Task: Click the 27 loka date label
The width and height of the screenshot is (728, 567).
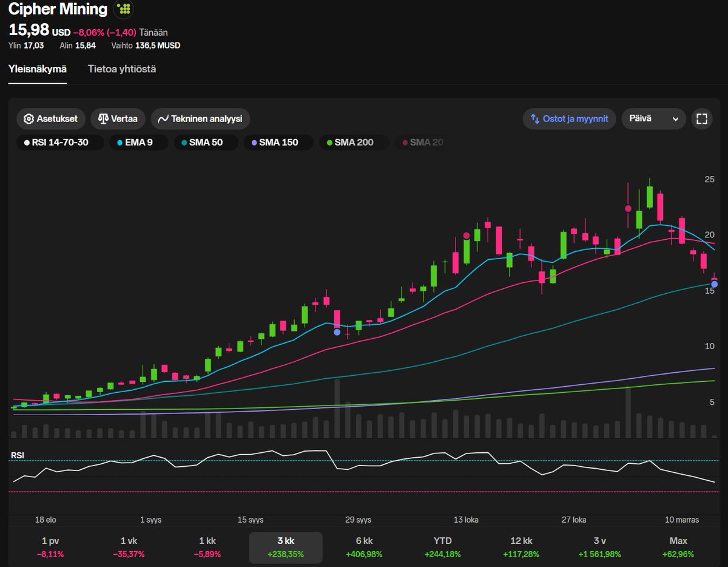Action: click(574, 520)
